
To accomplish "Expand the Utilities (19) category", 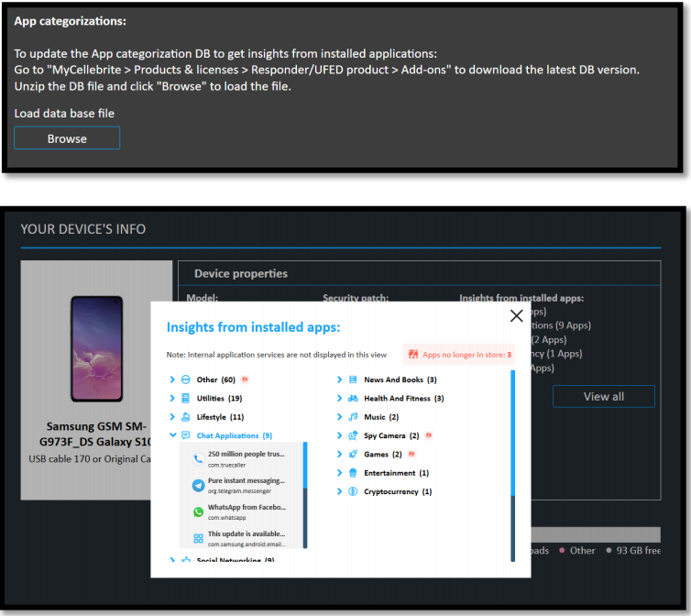I will click(172, 398).
